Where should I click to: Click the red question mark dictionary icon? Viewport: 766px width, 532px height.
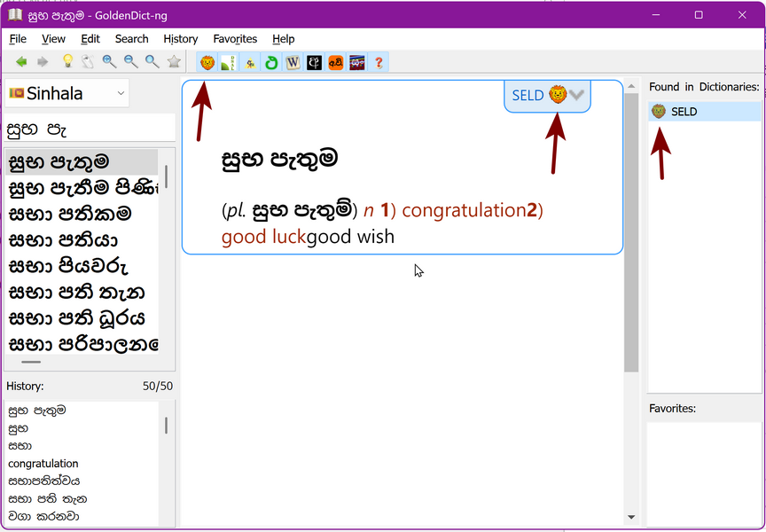pos(379,62)
